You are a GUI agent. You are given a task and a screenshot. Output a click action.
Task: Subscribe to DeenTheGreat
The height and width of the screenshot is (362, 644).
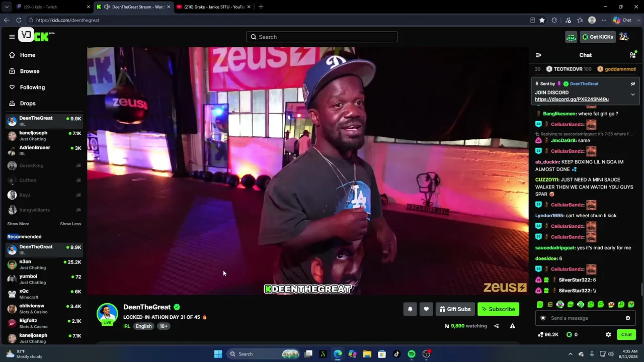pyautogui.click(x=498, y=309)
